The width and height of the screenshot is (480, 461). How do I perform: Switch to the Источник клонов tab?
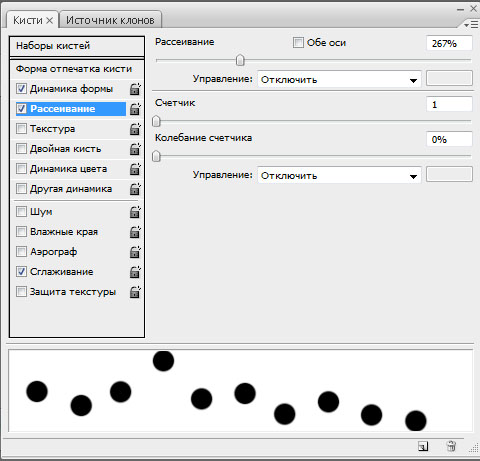(110, 21)
